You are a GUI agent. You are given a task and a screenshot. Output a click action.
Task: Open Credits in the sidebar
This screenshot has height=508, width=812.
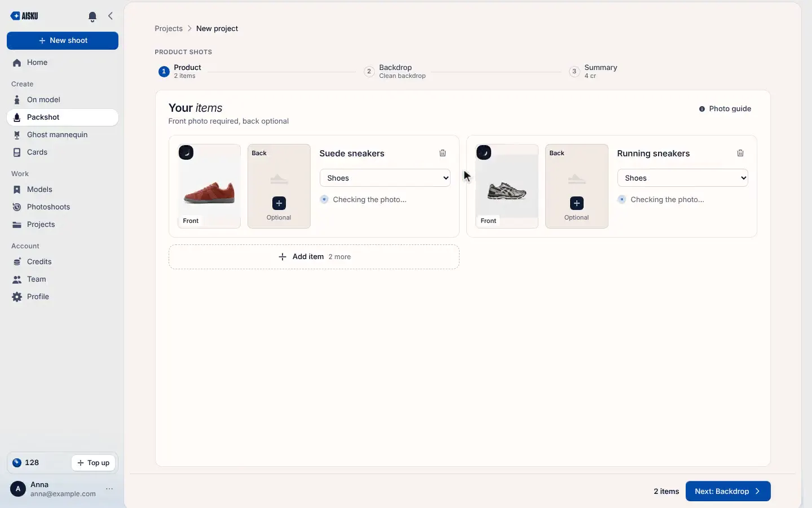(63, 262)
